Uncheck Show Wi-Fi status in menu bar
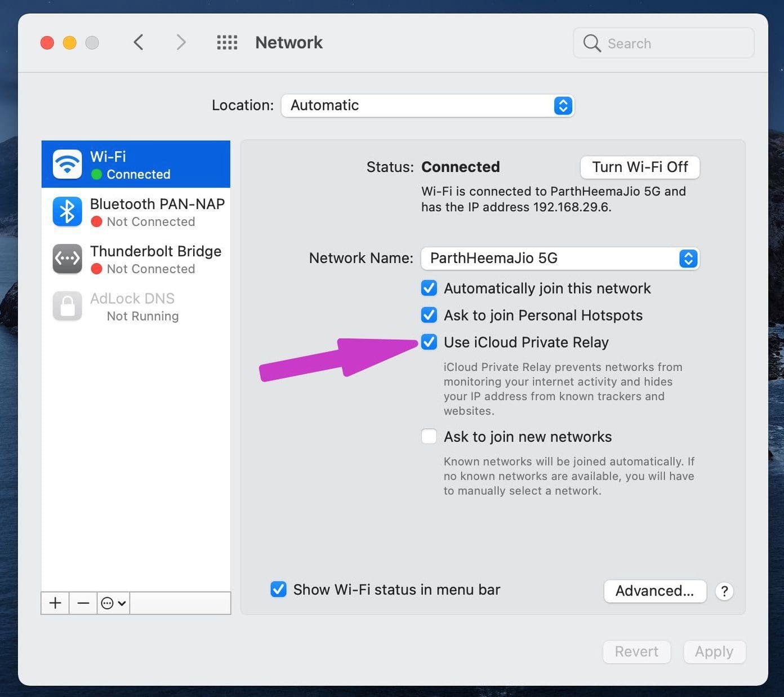Screen dimensions: 784x697 click(278, 589)
